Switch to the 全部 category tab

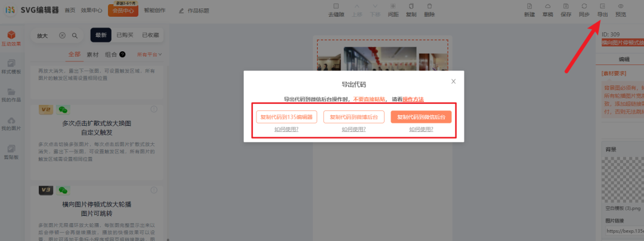[75, 54]
